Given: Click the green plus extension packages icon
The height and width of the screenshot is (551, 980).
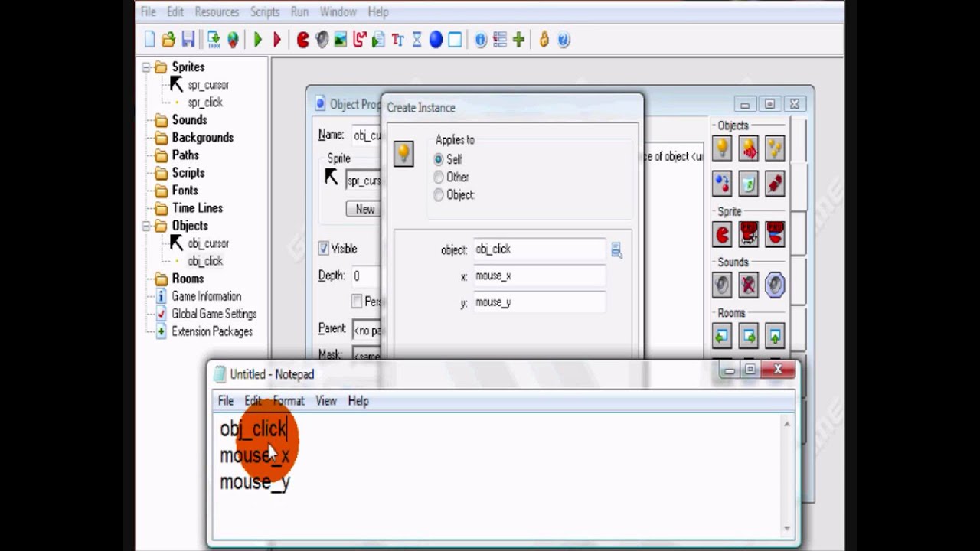Looking at the screenshot, I should coord(519,40).
